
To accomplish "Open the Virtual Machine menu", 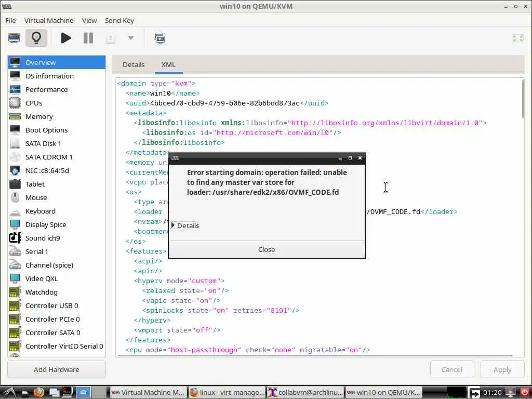I will 49,20.
